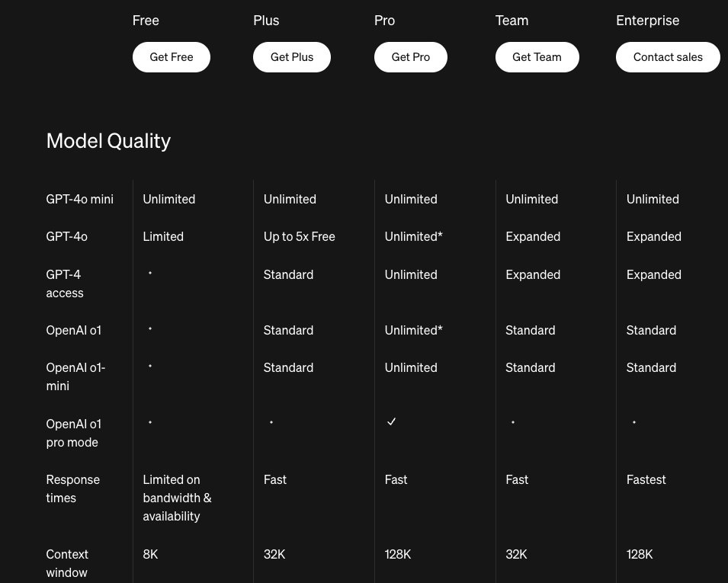This screenshot has width=728, height=583.
Task: Click the checkmark under Pro for o1 pro mode
Action: 391,421
